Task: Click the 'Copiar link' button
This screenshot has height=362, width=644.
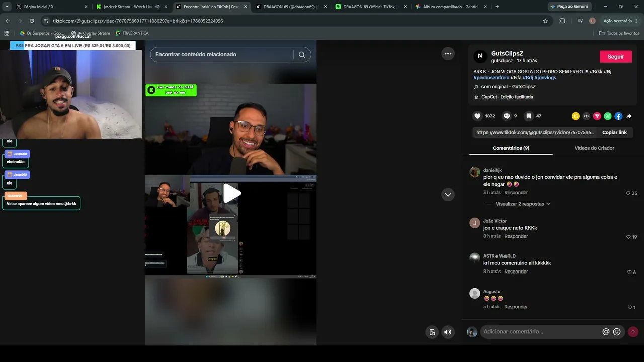Action: click(x=614, y=133)
